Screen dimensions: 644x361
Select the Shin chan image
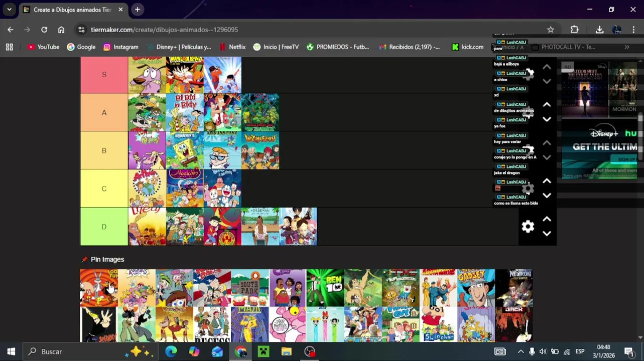[438, 324]
